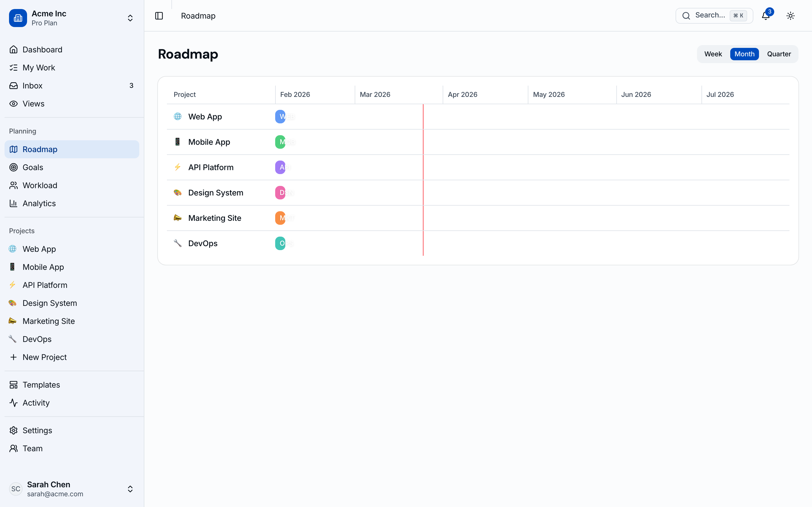Keep Month view selected on the timeline
The height and width of the screenshot is (507, 812).
[x=744, y=54]
